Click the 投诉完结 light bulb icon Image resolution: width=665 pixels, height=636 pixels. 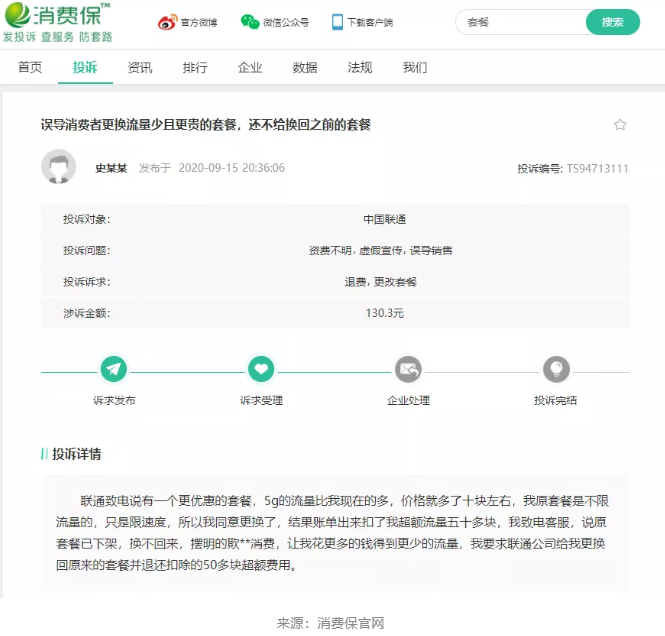click(556, 369)
